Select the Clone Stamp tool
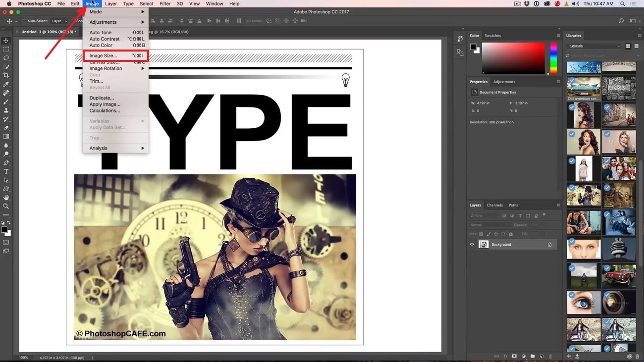The image size is (644, 362). (x=6, y=110)
